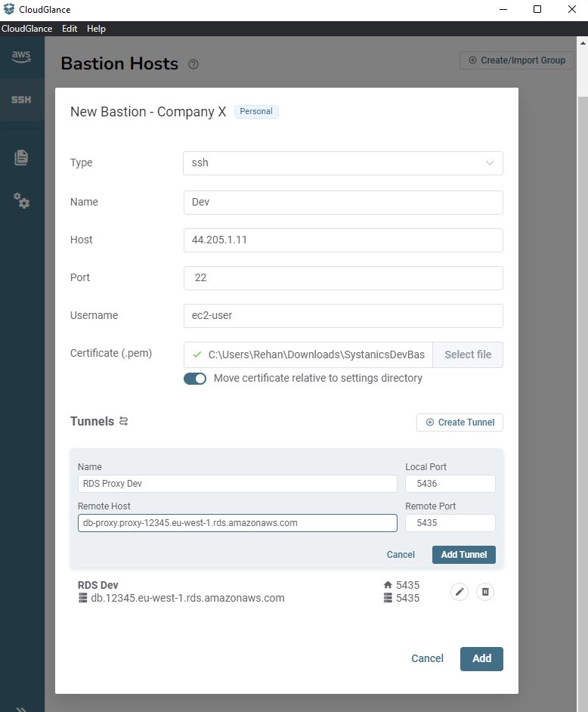588x712 pixels.
Task: Click the Add Tunnel button
Action: pos(463,555)
